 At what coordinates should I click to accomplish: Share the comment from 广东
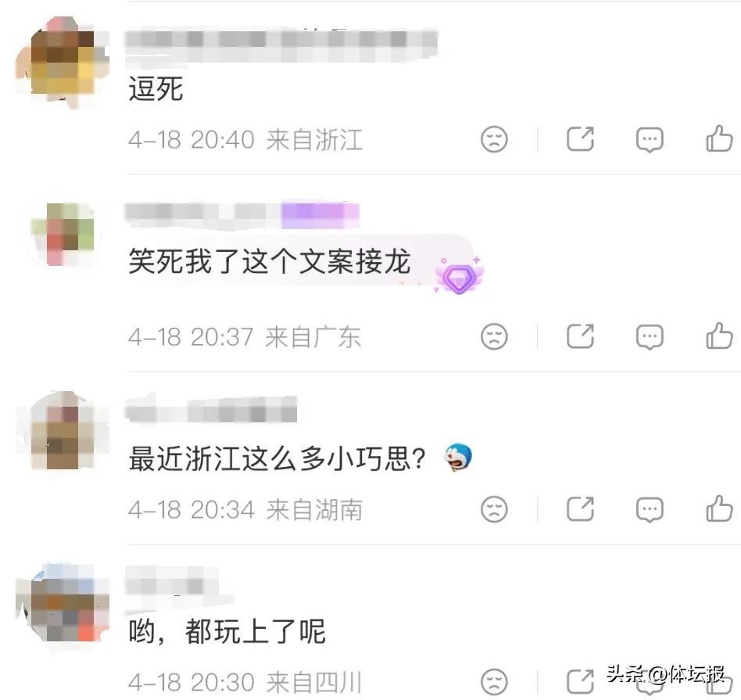click(x=580, y=336)
